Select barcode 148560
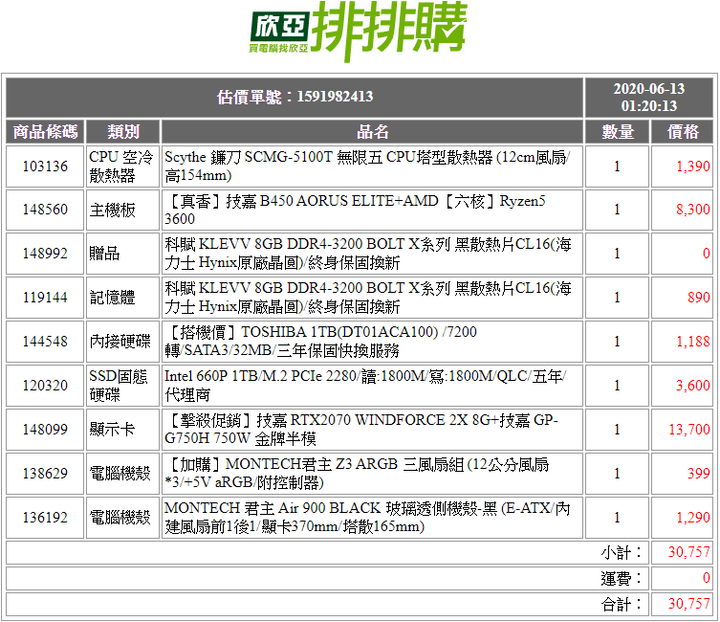This screenshot has width=720, height=622. pyautogui.click(x=45, y=210)
